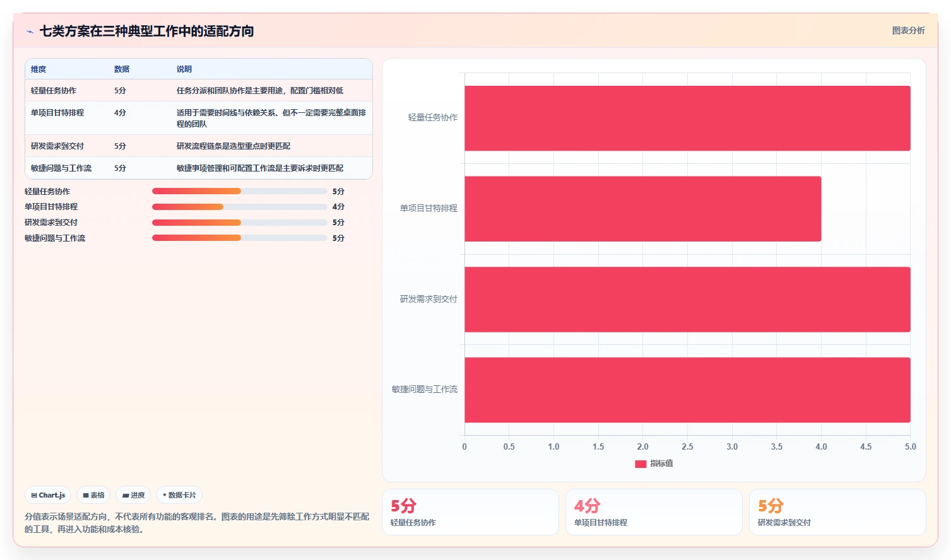Image resolution: width=951 pixels, height=560 pixels.
Task: Click the 单项目甘特排程 chart bar
Action: 642,209
